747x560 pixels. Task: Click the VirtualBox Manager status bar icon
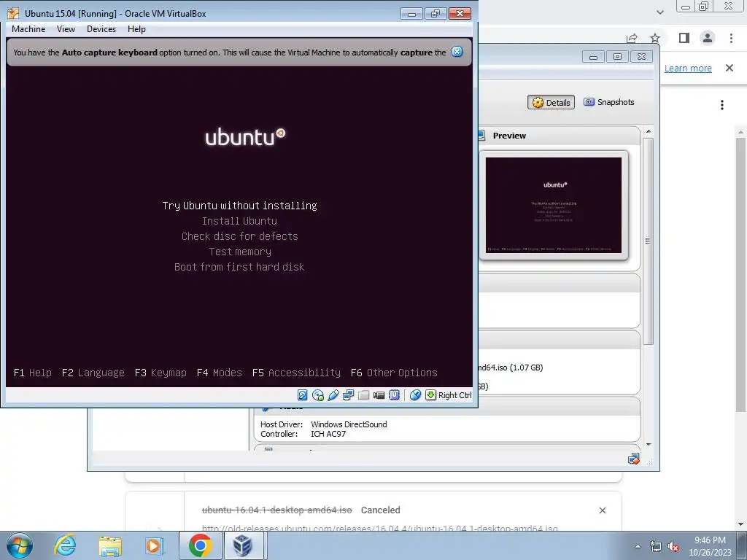pyautogui.click(x=634, y=459)
